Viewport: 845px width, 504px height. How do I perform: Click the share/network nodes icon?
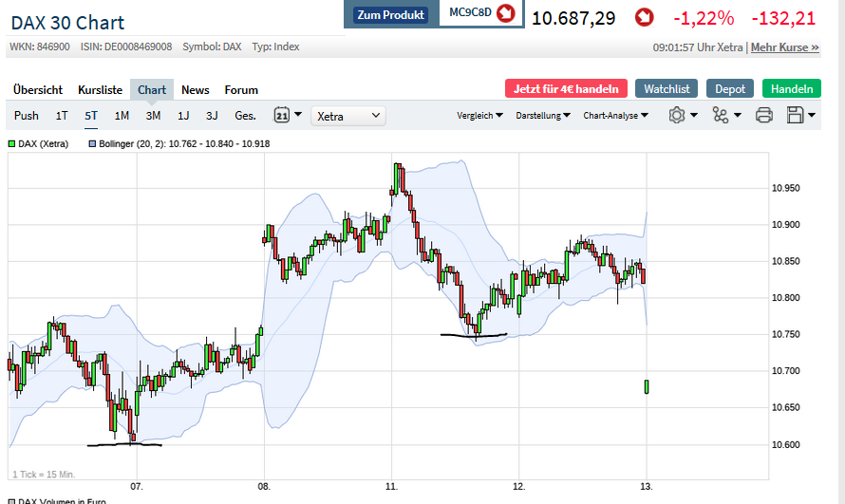coord(720,116)
